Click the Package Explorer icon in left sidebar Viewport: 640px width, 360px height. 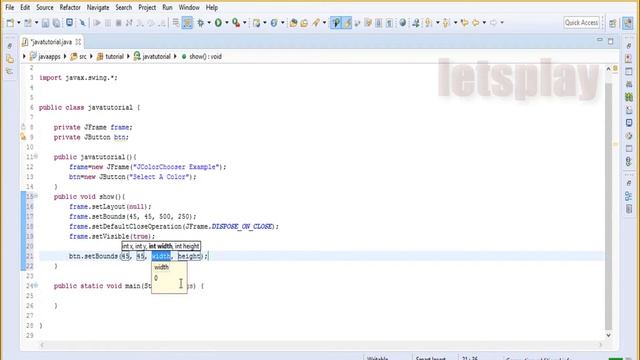point(10,59)
